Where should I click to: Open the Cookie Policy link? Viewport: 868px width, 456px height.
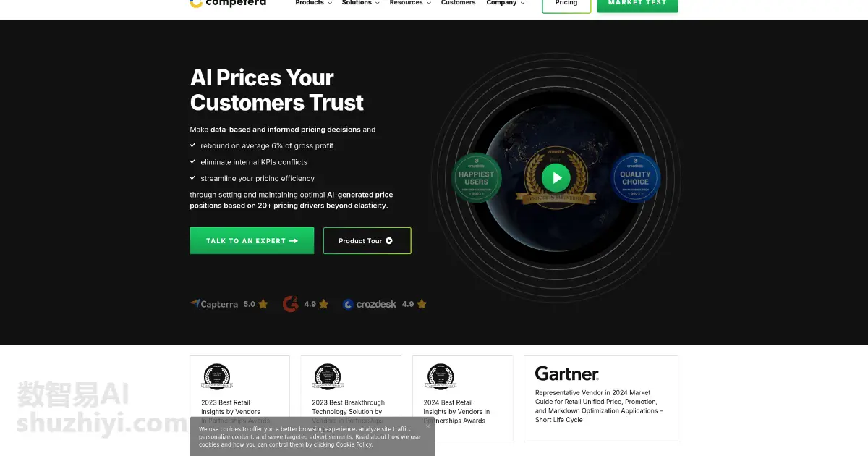click(x=354, y=444)
